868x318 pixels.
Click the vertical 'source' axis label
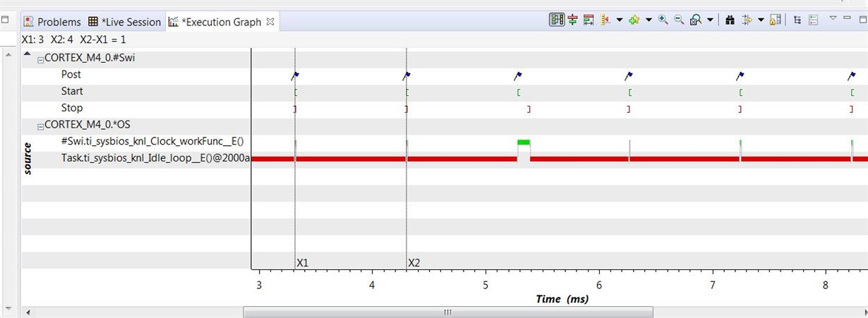pyautogui.click(x=28, y=159)
